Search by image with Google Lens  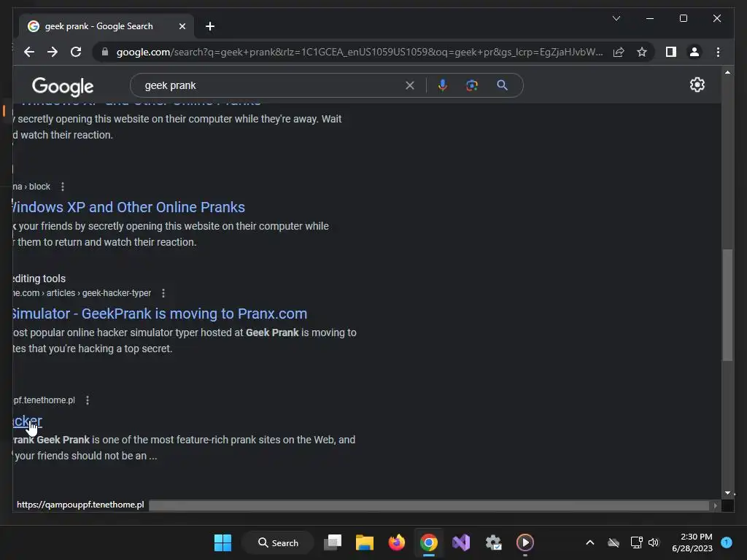[472, 85]
